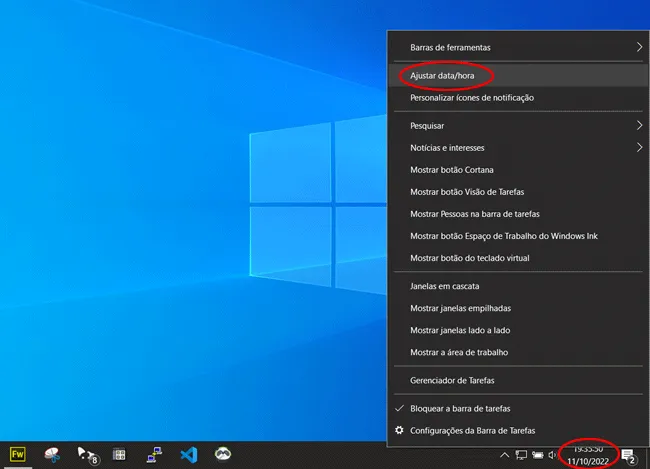The width and height of the screenshot is (650, 469).
Task: Select Mostrar a área de trabalho
Action: tap(518, 352)
